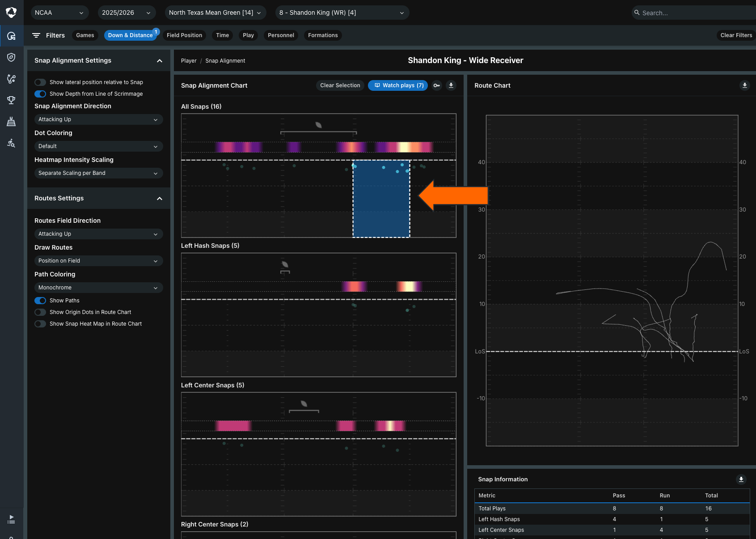The width and height of the screenshot is (756, 539).
Task: Open the trophy sidebar icon
Action: (x=11, y=100)
